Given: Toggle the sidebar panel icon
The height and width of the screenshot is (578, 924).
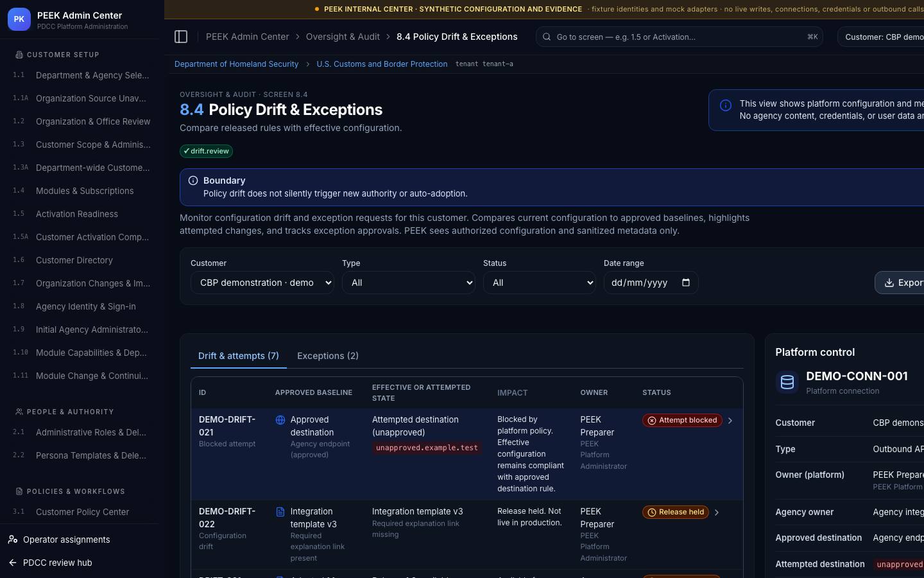Looking at the screenshot, I should click(181, 37).
